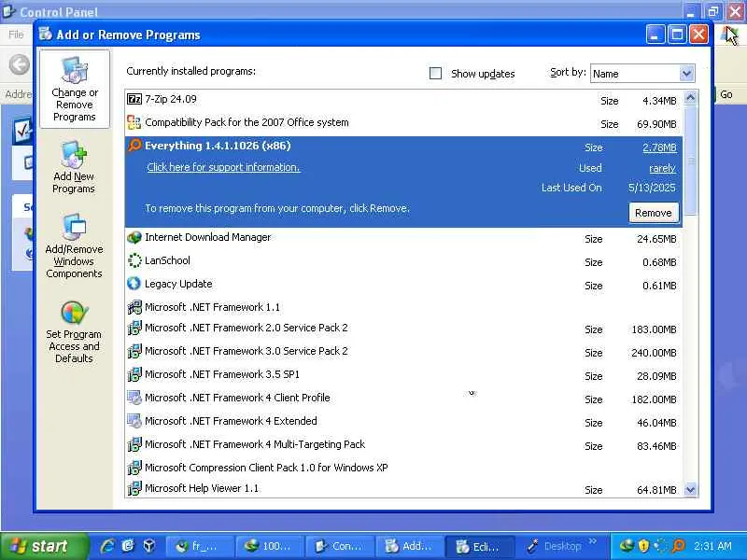Click the 240.00MB size value
The height and width of the screenshot is (560, 747).
654,353
